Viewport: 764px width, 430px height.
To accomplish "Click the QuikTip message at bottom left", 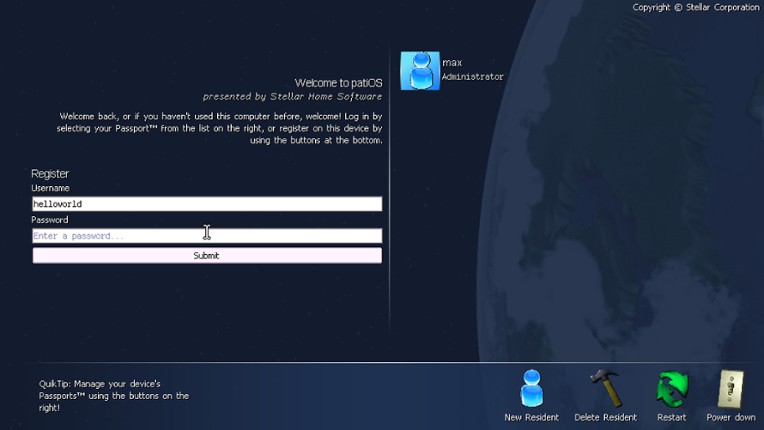I will pyautogui.click(x=113, y=395).
